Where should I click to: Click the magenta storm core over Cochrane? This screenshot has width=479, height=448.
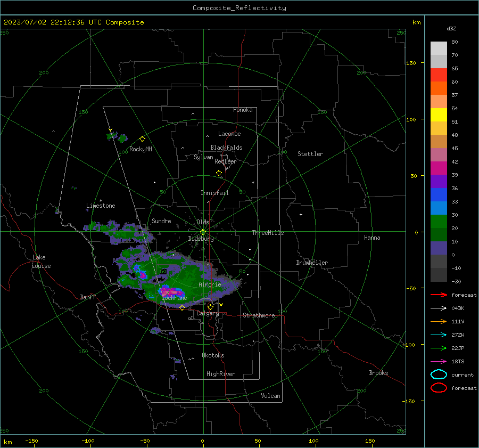[171, 291]
